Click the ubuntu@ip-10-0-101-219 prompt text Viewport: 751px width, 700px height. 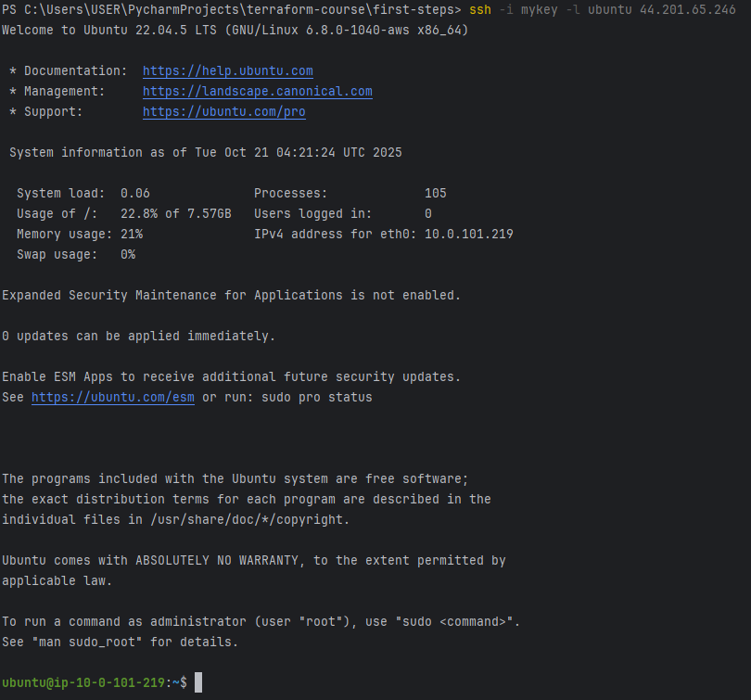click(83, 682)
